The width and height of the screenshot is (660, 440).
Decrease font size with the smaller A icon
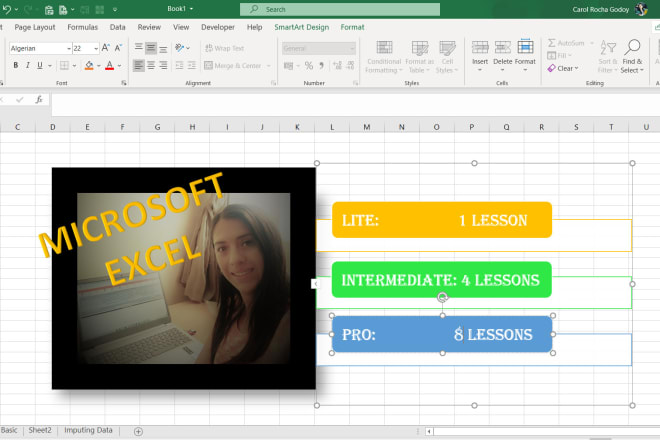pyautogui.click(x=118, y=48)
